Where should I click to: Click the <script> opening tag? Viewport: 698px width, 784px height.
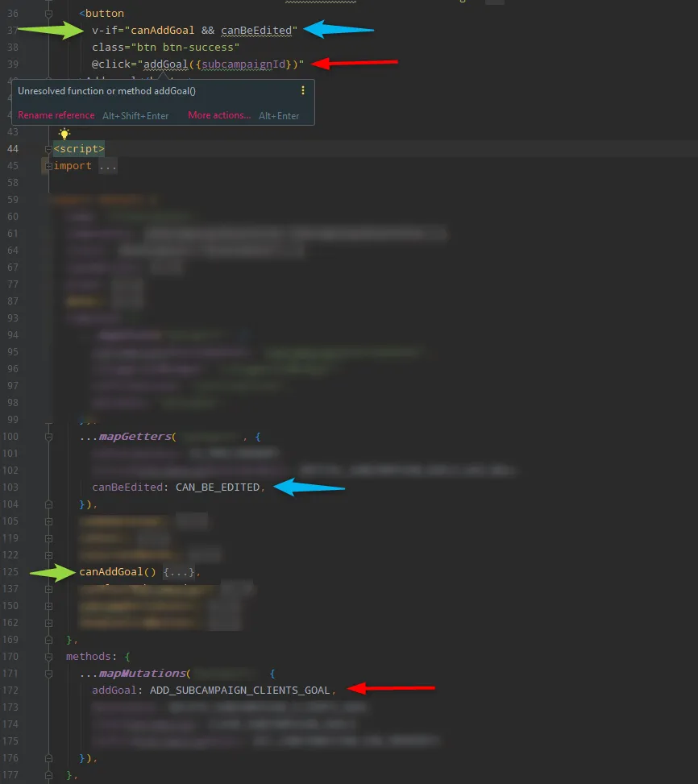[79, 149]
